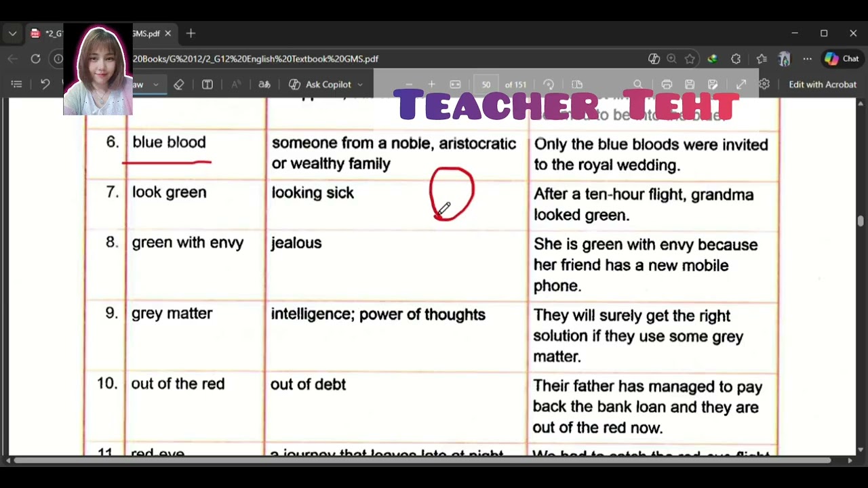Click the vertical scrollbar up arrow

coord(861,103)
